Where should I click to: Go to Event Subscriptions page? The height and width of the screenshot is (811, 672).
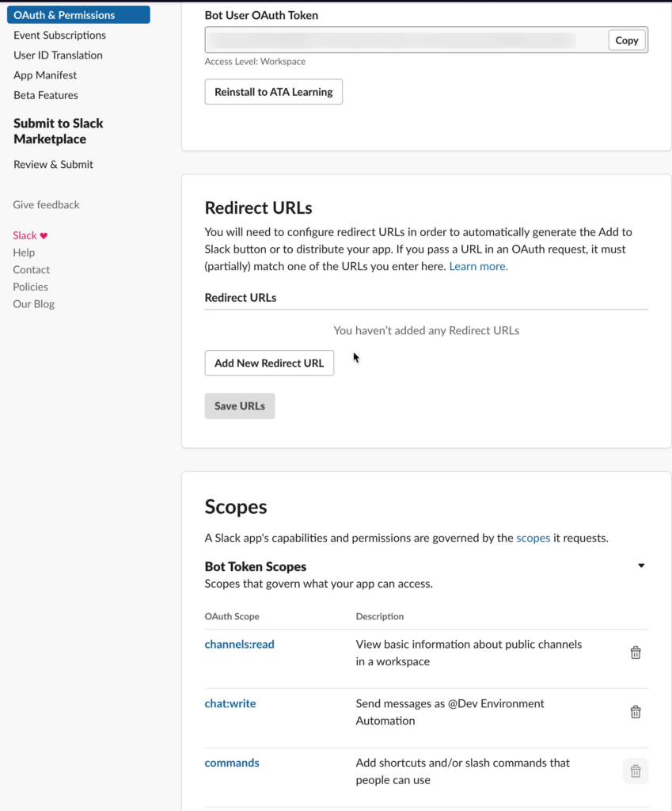(x=59, y=35)
